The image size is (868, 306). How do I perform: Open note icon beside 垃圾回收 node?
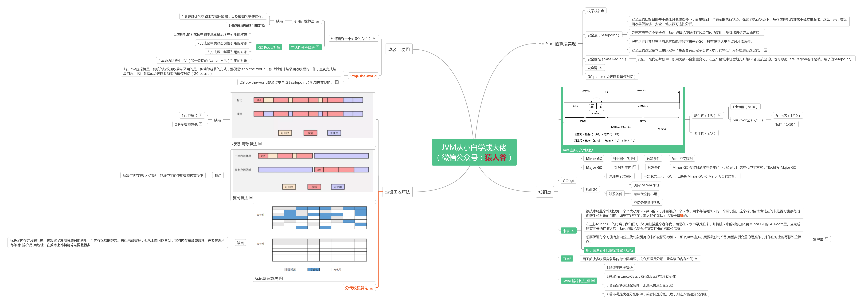(408, 49)
